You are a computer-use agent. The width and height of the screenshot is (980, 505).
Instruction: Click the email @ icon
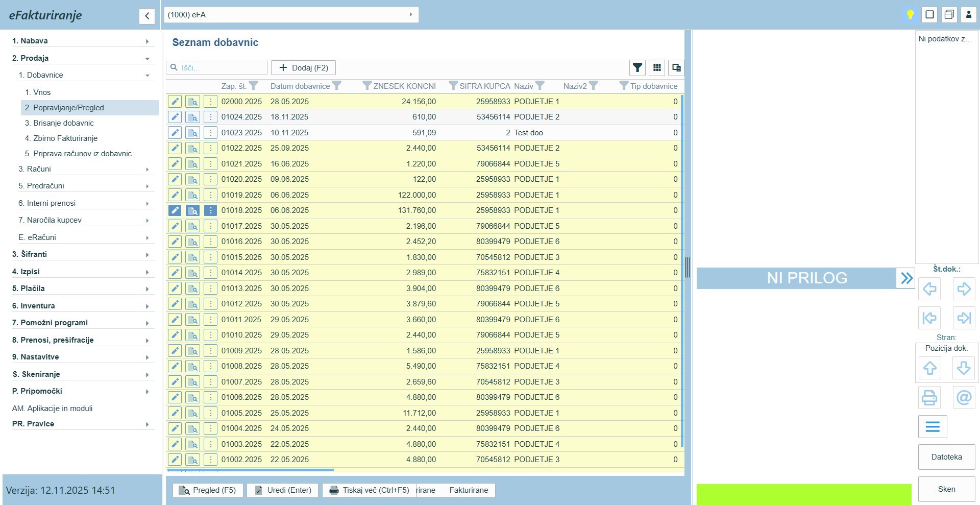tap(964, 397)
